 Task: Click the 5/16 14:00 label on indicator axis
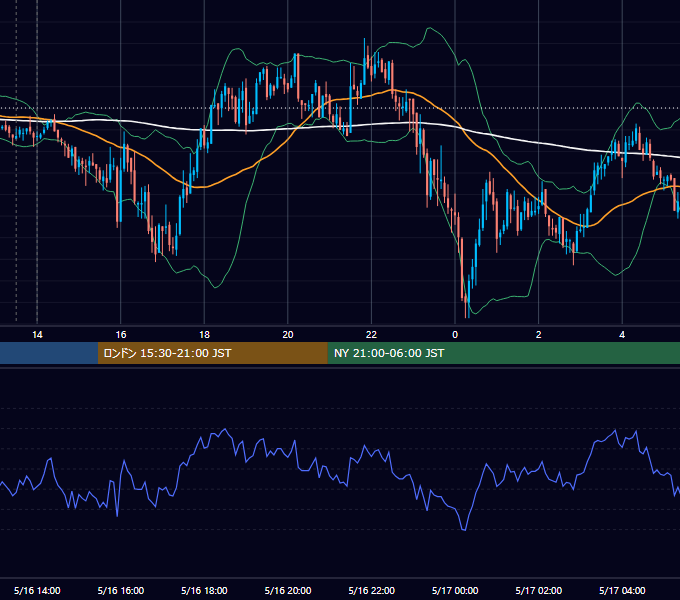(x=37, y=590)
